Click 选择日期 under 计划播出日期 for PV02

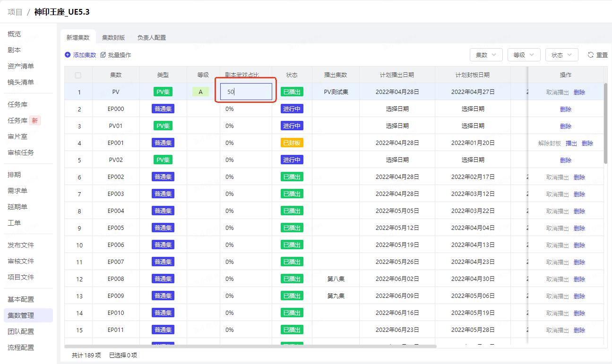397,160
